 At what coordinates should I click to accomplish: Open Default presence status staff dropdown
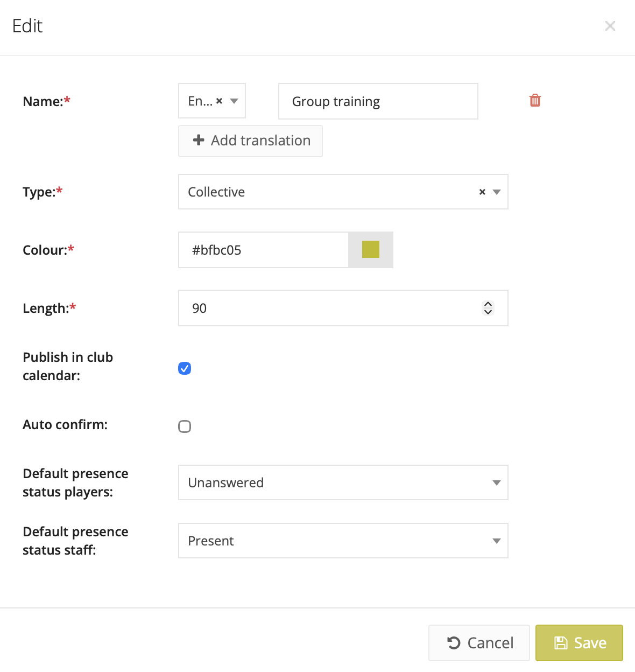(343, 541)
